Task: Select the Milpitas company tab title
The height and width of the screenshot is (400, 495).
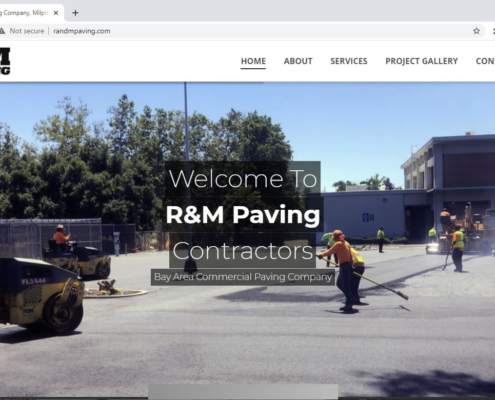Action: pyautogui.click(x=24, y=13)
